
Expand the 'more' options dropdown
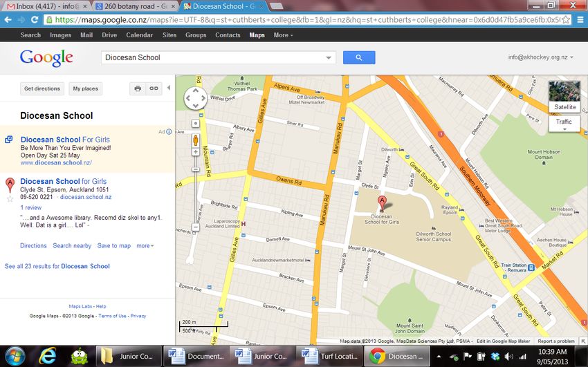coord(145,245)
